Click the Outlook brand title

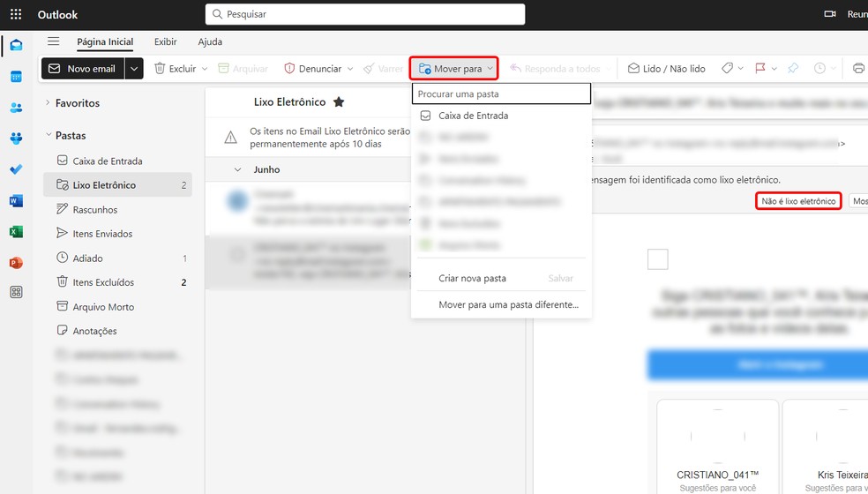(57, 15)
